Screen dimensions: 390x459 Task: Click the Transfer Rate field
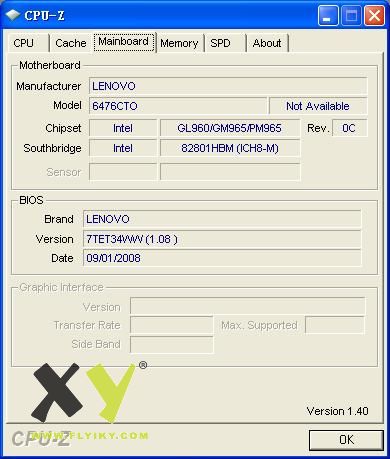coord(171,325)
